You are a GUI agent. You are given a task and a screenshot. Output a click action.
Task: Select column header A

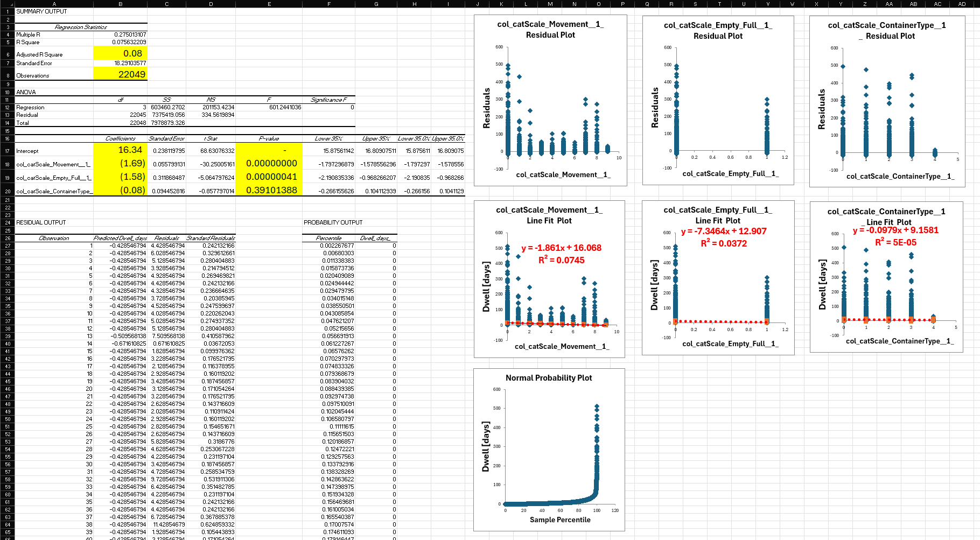54,4
